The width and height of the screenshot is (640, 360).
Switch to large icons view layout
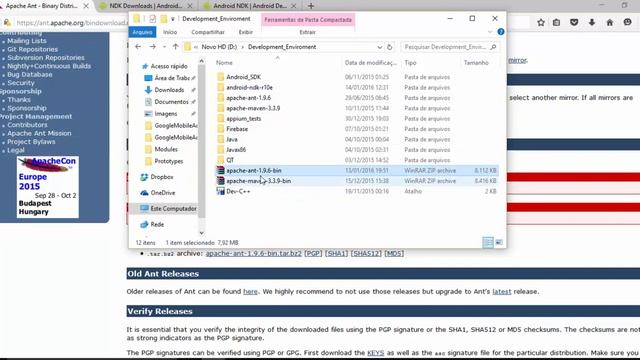point(499,242)
